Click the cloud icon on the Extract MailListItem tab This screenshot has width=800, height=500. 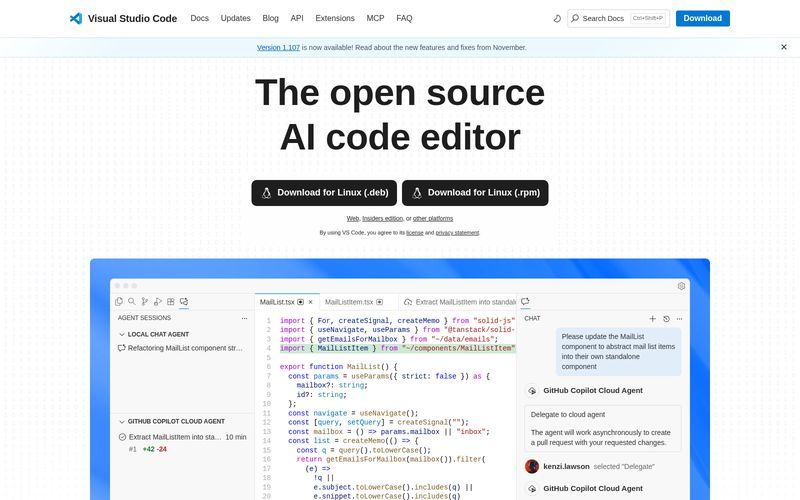[x=408, y=302]
